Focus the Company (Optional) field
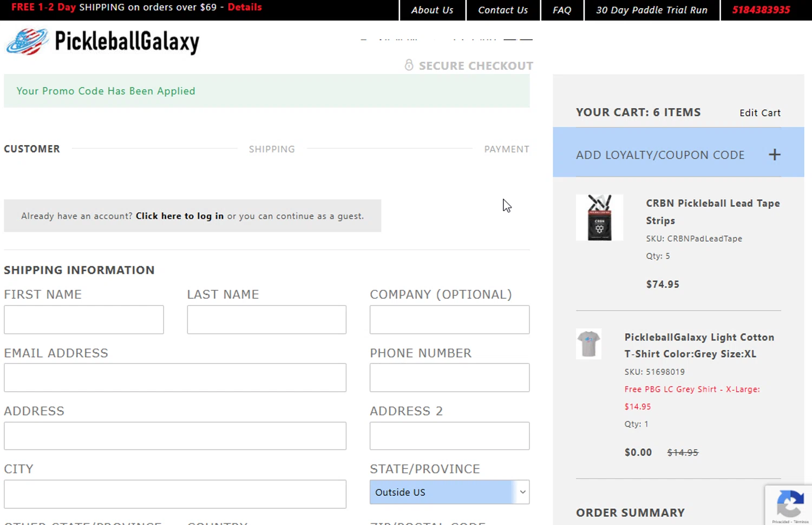The height and width of the screenshot is (525, 812). [x=449, y=319]
